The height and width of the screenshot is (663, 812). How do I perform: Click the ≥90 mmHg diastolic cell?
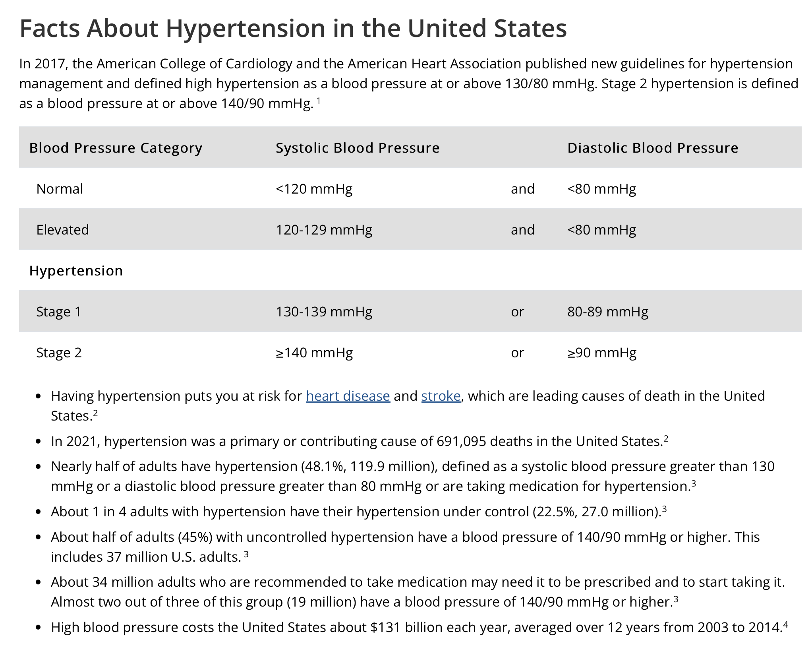(x=601, y=353)
